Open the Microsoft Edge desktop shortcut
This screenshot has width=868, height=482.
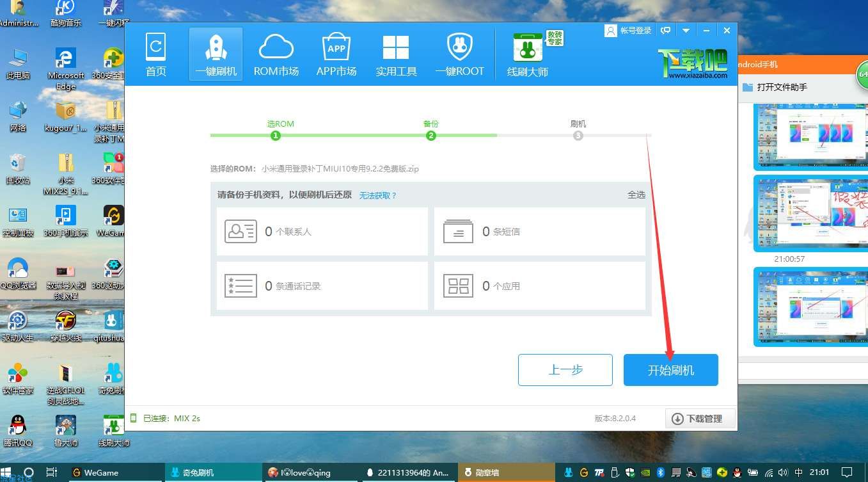click(x=66, y=68)
